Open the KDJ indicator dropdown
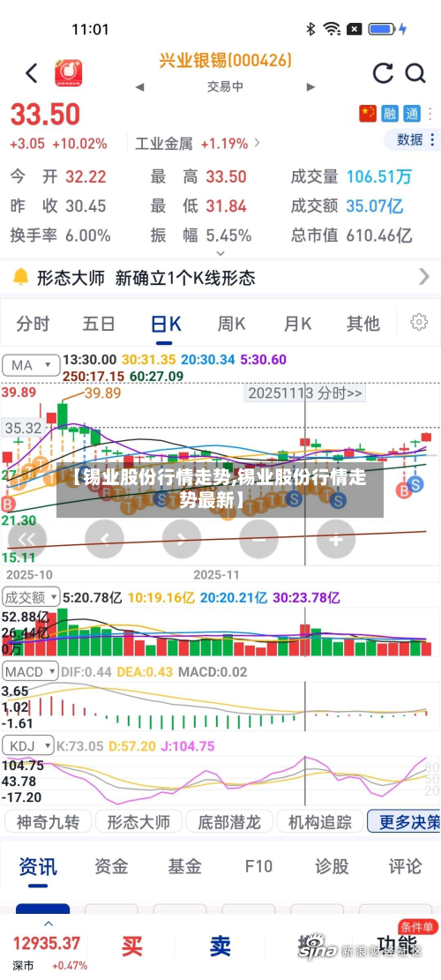 pyautogui.click(x=28, y=745)
